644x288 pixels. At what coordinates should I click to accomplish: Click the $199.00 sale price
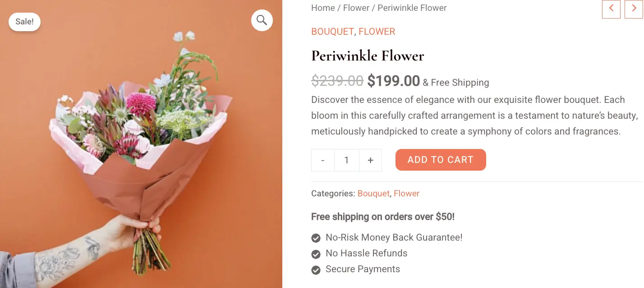tap(393, 81)
